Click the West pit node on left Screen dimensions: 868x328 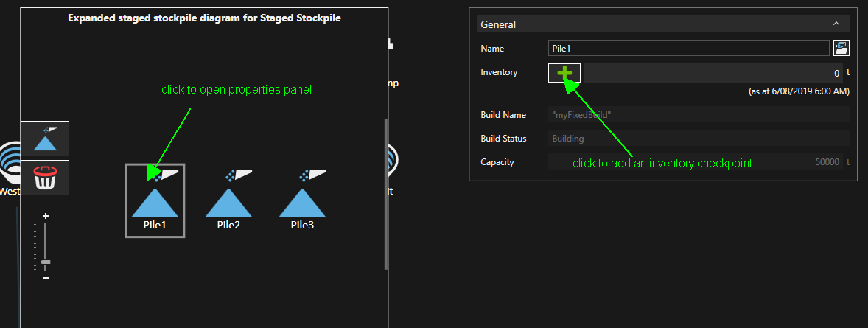tap(10, 166)
